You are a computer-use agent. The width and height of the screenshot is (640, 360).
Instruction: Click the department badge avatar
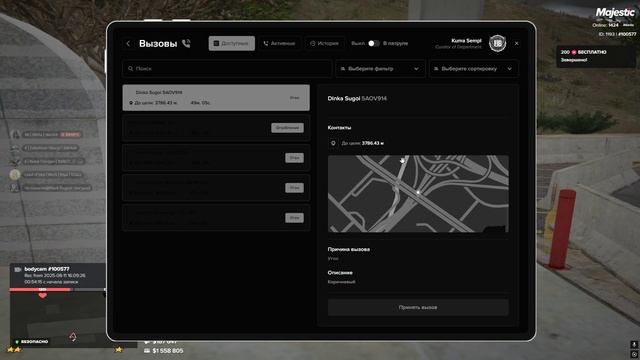click(498, 43)
